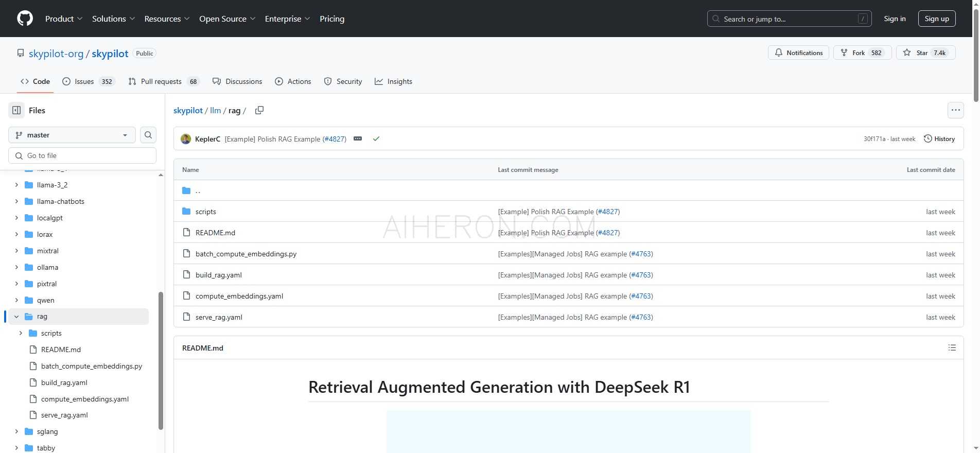
Task: Select compute_embeddings.yaml in the file tree
Action: pos(85,399)
